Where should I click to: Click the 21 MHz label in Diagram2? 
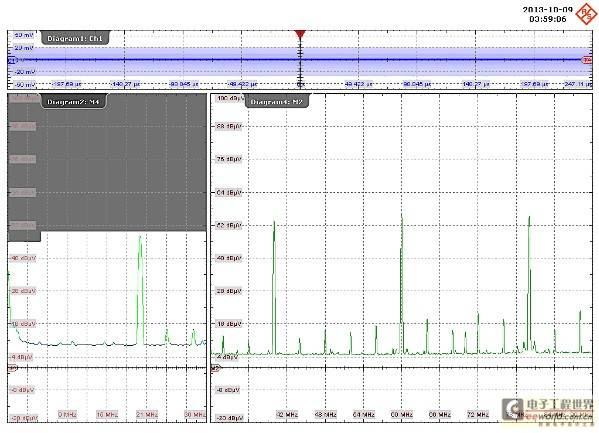(147, 414)
